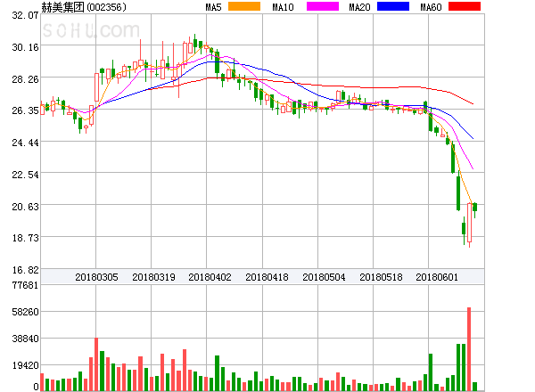Click the red volume bar at 20180305
Viewport: 535px width, 392px height.
[x=96, y=364]
